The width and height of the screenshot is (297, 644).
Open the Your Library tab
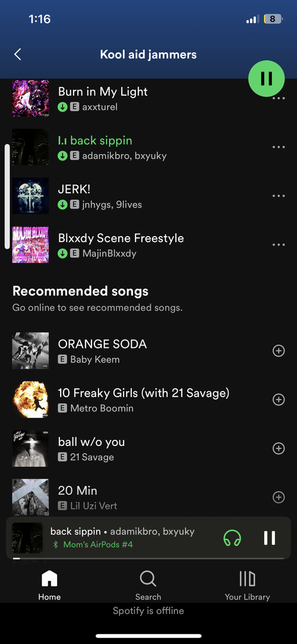247,586
